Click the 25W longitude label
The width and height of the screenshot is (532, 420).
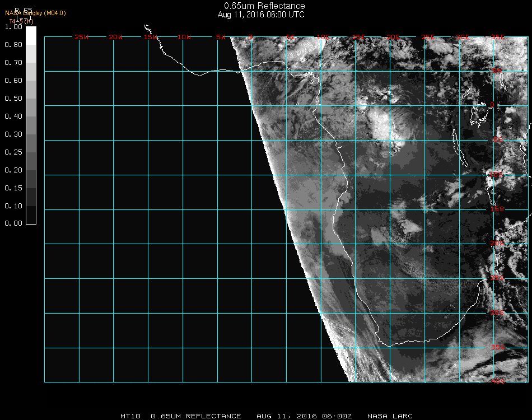point(81,37)
